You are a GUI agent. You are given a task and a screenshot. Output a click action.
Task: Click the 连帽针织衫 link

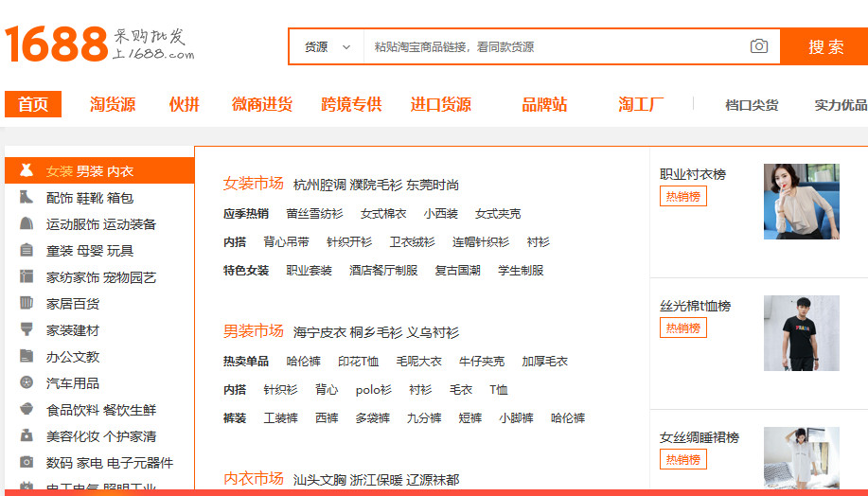coord(481,242)
